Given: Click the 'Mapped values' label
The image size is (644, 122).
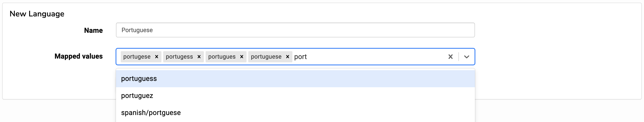Looking at the screenshot, I should point(79,56).
